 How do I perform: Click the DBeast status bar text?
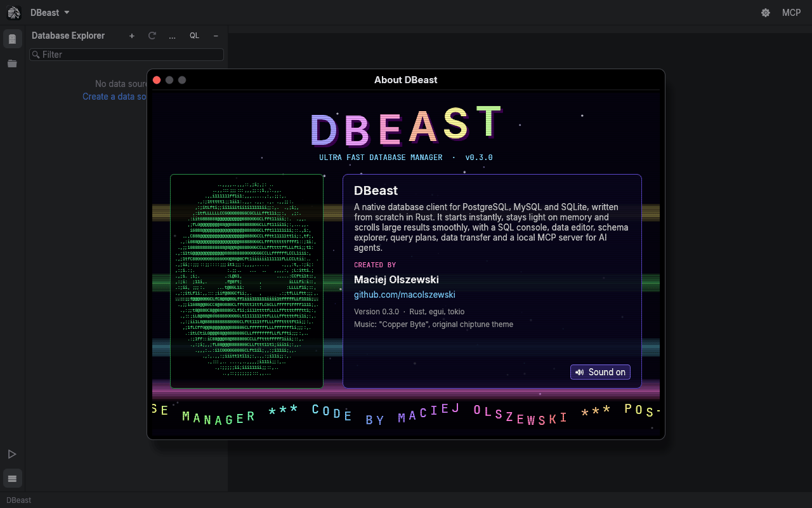click(x=18, y=500)
